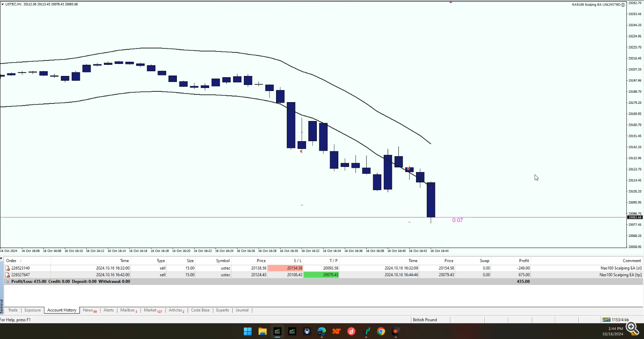Click the connection bars icon by 1153/4 kb

coord(606,320)
